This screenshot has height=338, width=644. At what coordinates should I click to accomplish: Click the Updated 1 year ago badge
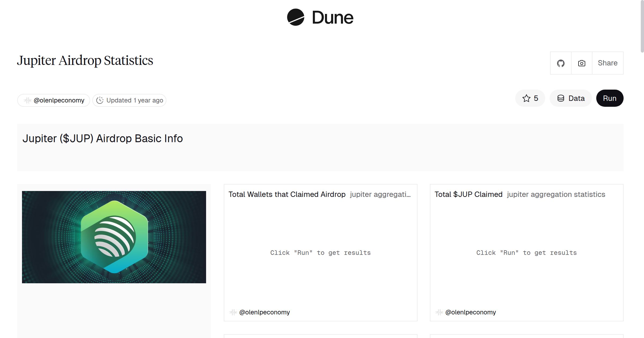point(130,100)
